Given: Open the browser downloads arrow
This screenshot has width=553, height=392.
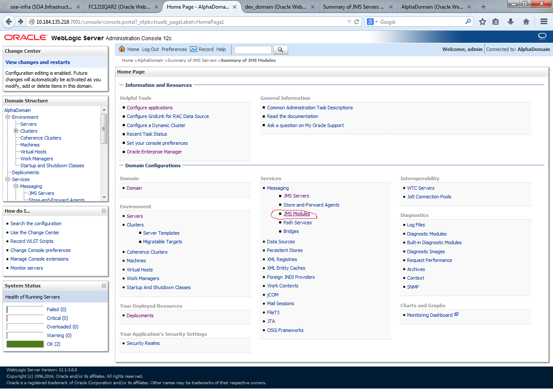Looking at the screenshot, I should click(511, 22).
